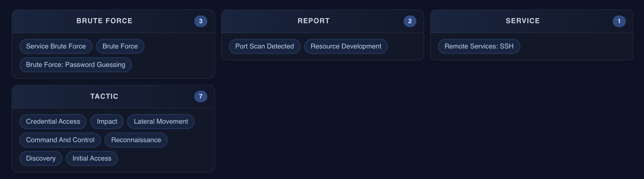Click the Tactic count badge 7
The image size is (644, 179).
click(x=201, y=96)
